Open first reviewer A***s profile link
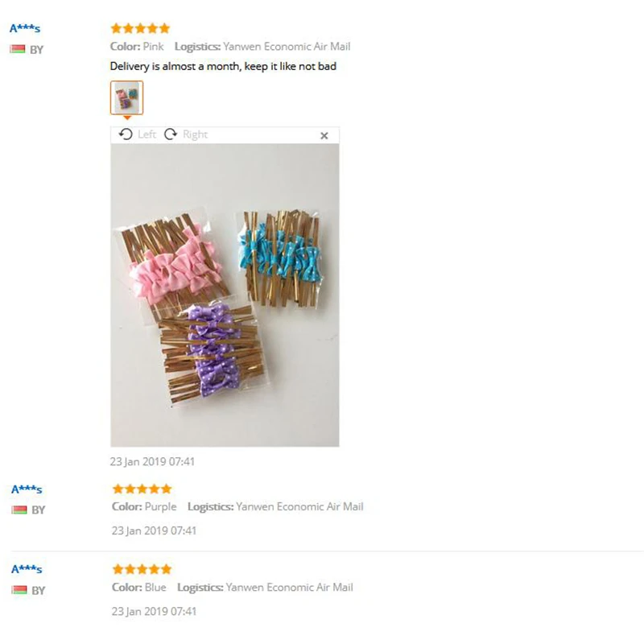 (x=25, y=28)
